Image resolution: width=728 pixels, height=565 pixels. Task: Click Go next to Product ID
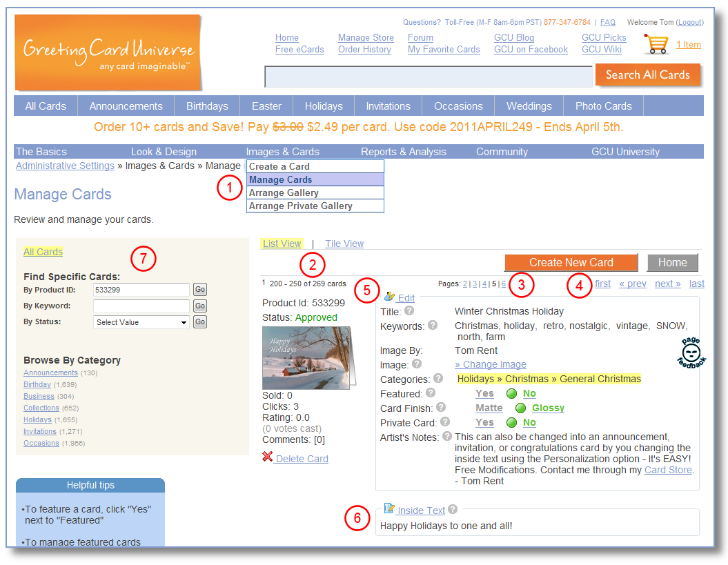pos(200,289)
